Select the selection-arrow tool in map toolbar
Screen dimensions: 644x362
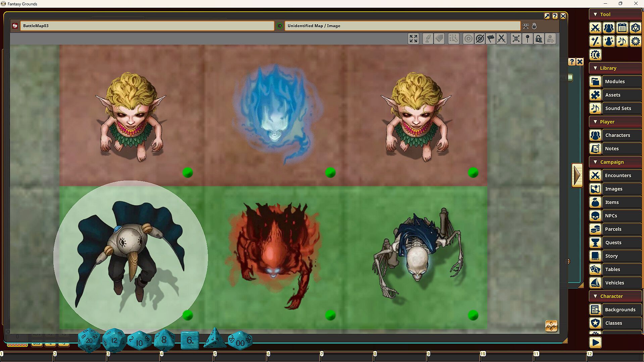point(453,39)
